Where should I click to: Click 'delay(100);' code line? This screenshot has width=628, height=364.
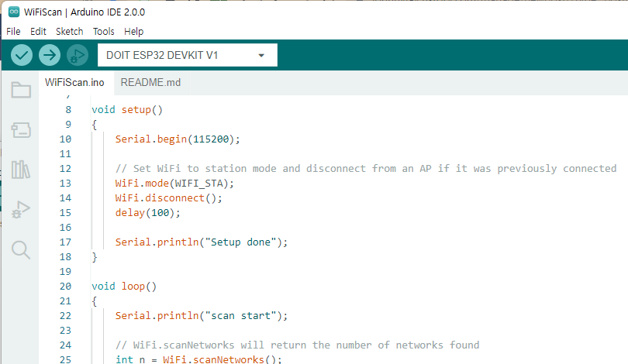pyautogui.click(x=148, y=213)
